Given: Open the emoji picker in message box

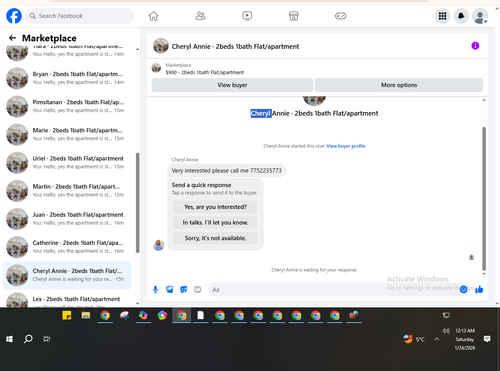Looking at the screenshot, I should point(463,289).
